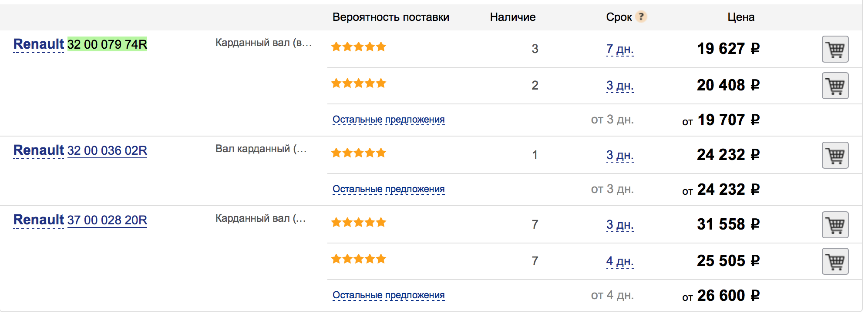Image resolution: width=868 pixels, height=320 pixels.
Task: Add the 19 627 ₽ offer to cart
Action: (x=835, y=49)
